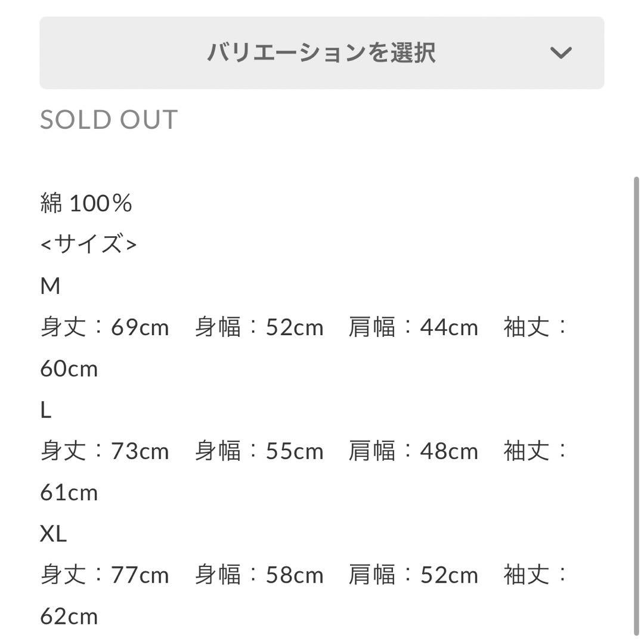Click the 61cm sleeve length value
This screenshot has width=644, height=644.
pos(69,493)
